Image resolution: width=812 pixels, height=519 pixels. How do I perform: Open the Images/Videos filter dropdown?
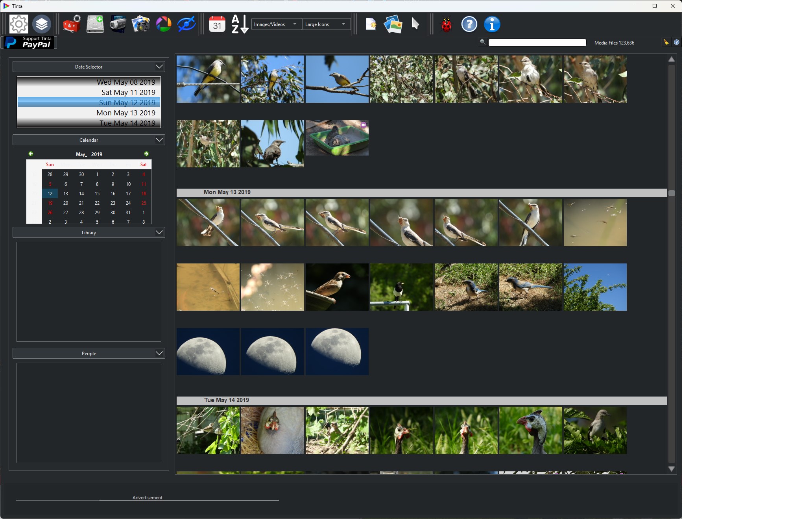click(x=276, y=24)
